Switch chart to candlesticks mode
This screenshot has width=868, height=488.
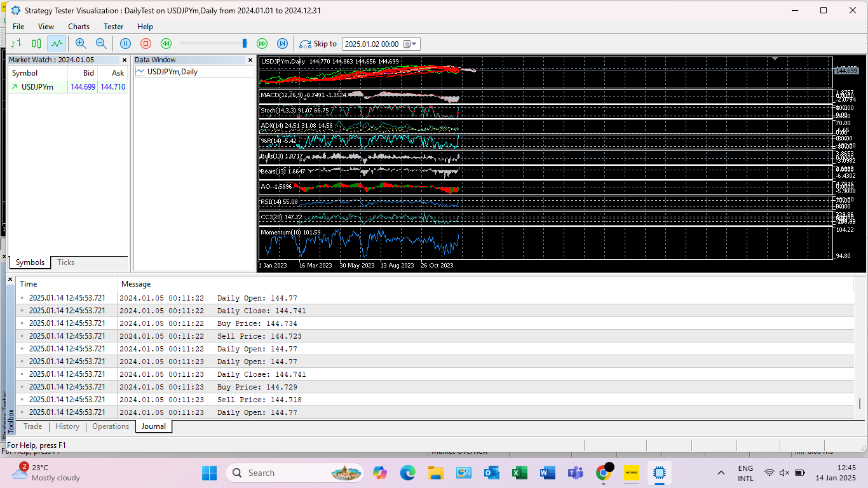[37, 43]
